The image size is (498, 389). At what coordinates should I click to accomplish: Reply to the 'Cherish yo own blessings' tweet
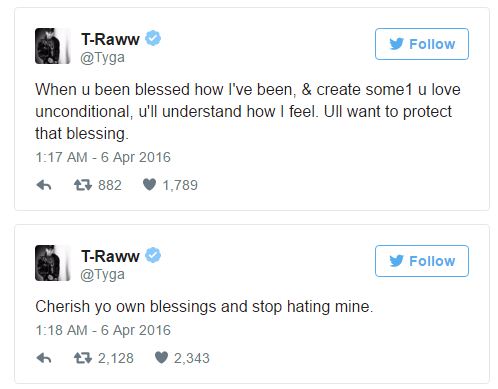44,358
